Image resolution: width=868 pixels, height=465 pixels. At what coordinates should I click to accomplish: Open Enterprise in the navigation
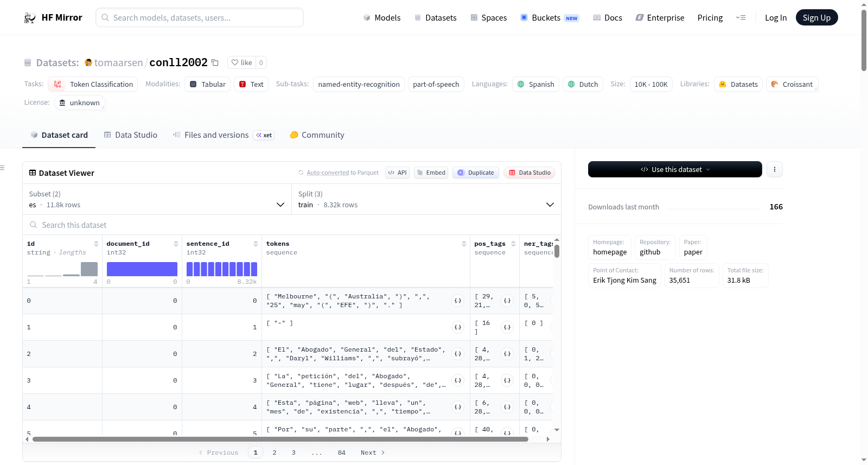point(660,18)
